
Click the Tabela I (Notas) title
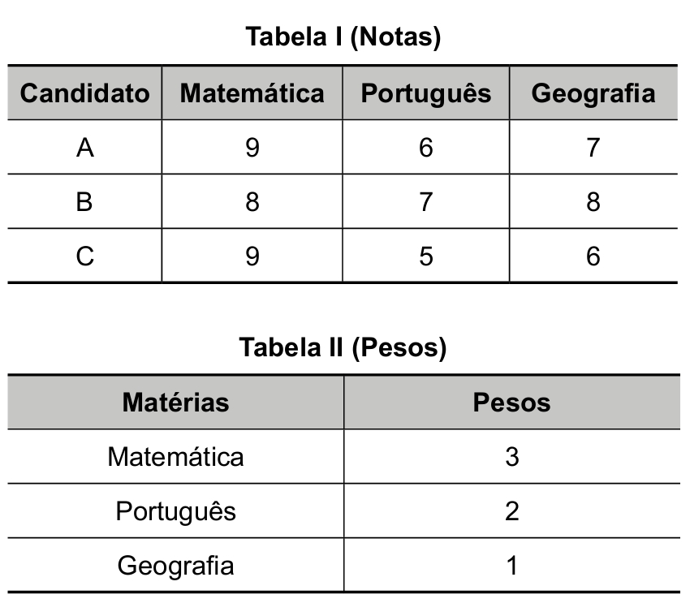pos(343,37)
